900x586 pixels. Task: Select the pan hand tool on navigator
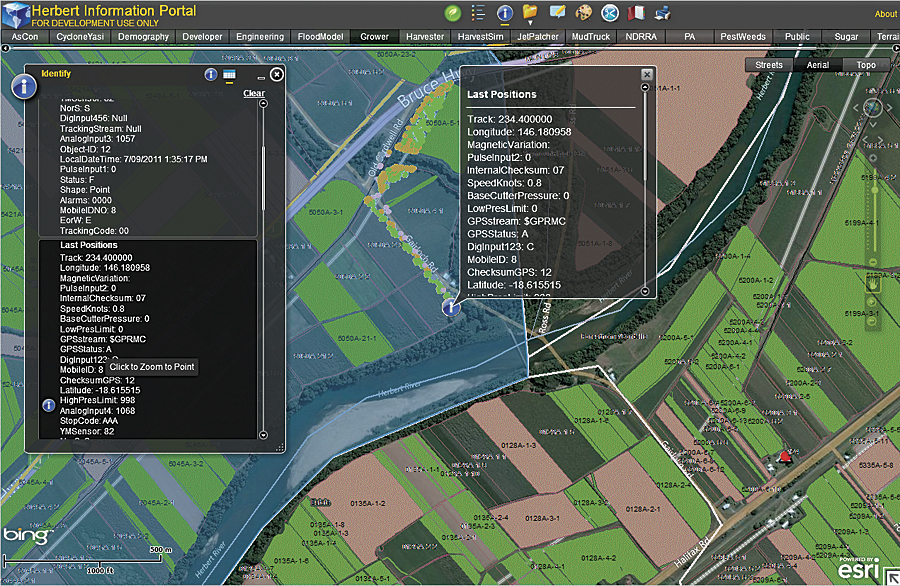(x=872, y=284)
